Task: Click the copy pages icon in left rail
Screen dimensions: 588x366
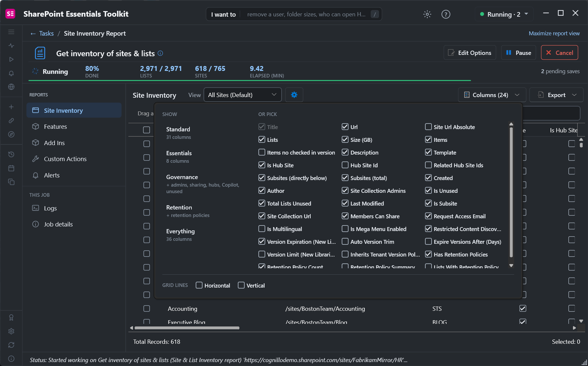Action: (11, 182)
